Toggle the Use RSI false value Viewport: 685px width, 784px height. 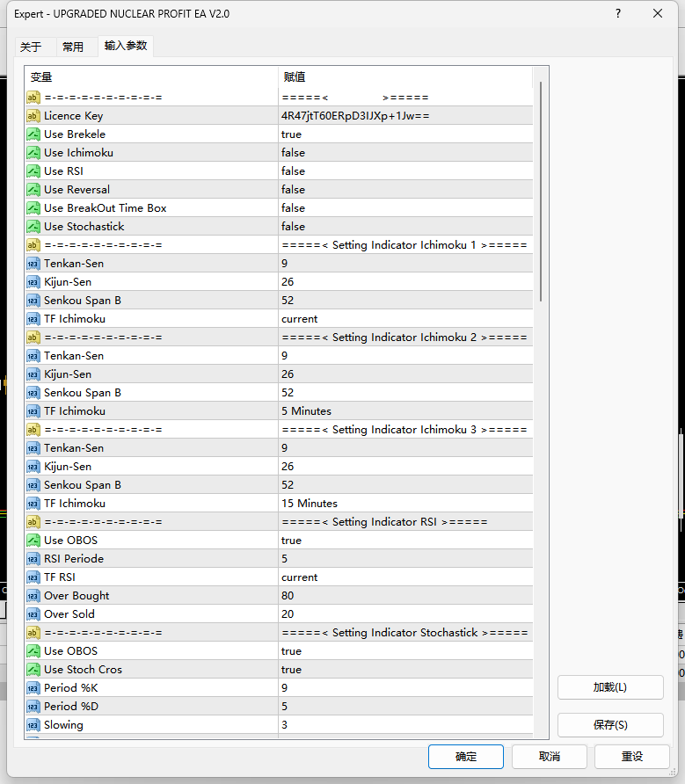coord(405,171)
